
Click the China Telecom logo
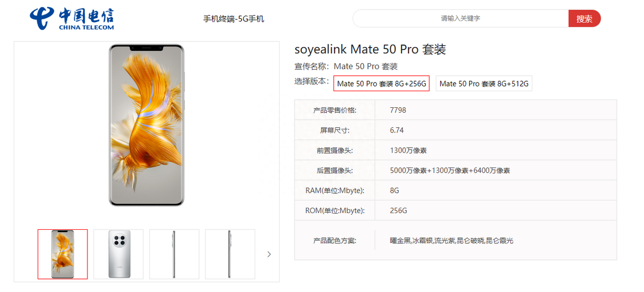pos(71,19)
